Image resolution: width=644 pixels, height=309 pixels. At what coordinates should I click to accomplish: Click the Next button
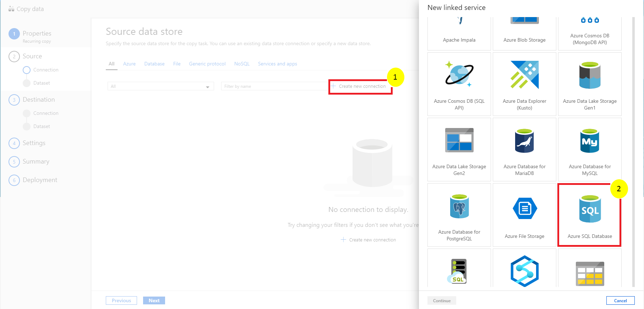click(154, 300)
